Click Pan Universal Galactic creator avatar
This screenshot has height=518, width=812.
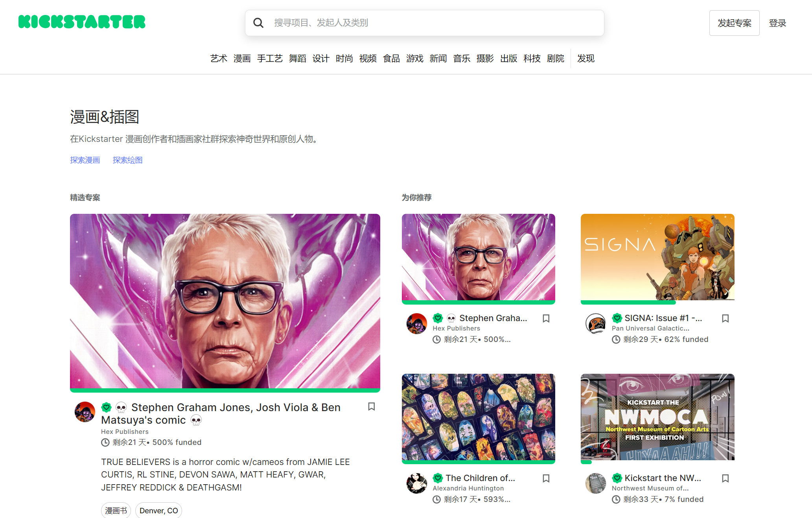(x=595, y=323)
